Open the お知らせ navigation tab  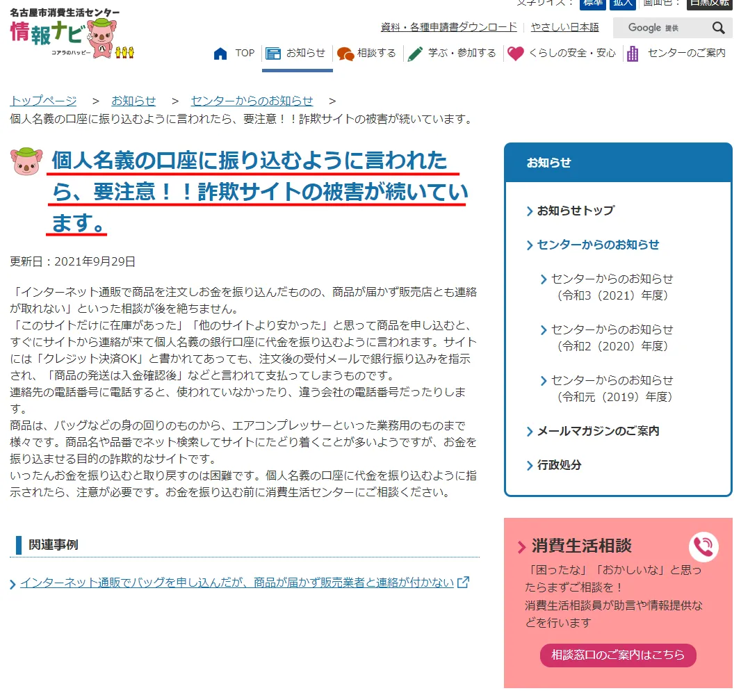[x=297, y=54]
